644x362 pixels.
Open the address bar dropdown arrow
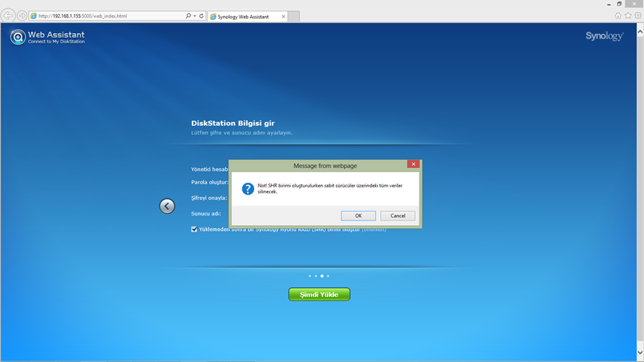[x=195, y=16]
